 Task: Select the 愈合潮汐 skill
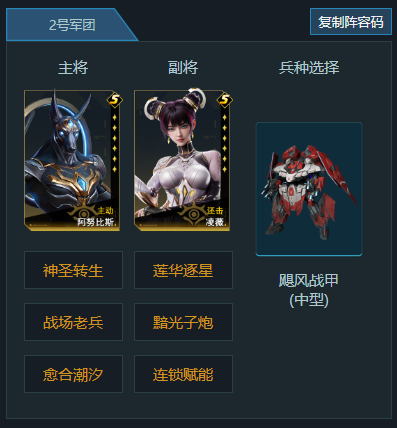73,374
